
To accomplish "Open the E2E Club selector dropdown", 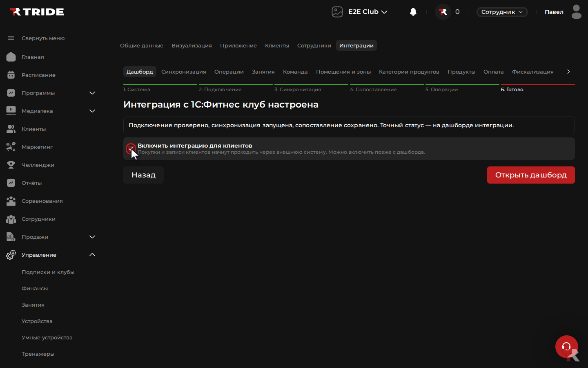I will 367,12.
